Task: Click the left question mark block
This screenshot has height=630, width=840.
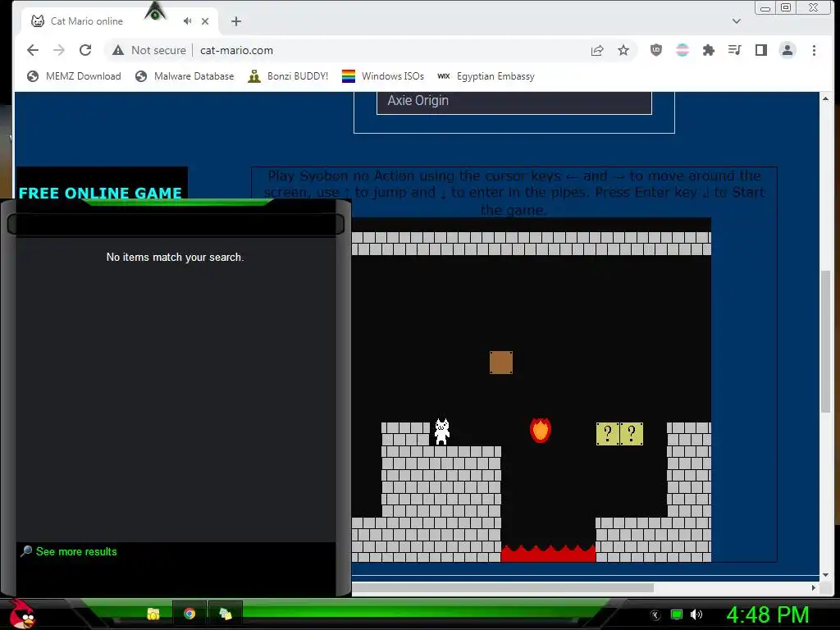Action: [x=608, y=433]
